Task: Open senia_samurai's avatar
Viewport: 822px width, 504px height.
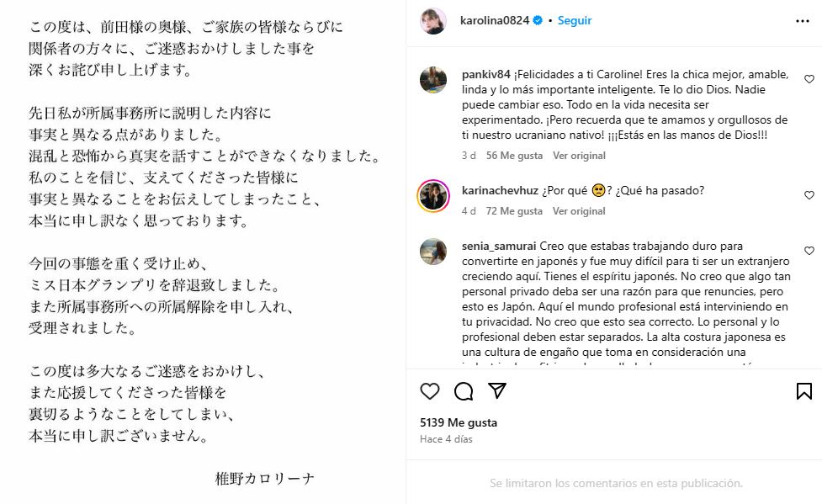Action: pyautogui.click(x=433, y=251)
